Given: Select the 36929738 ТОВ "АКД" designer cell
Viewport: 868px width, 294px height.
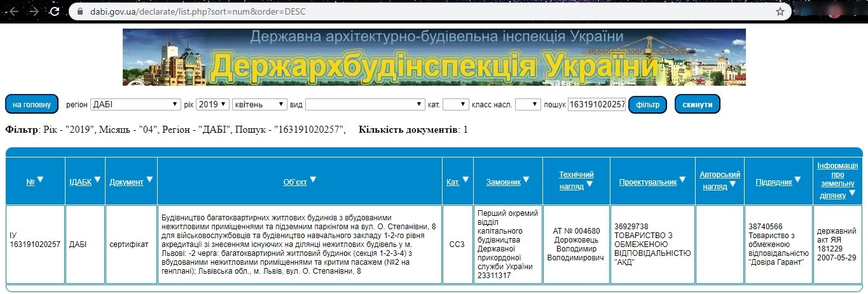Looking at the screenshot, I should click(x=652, y=244).
